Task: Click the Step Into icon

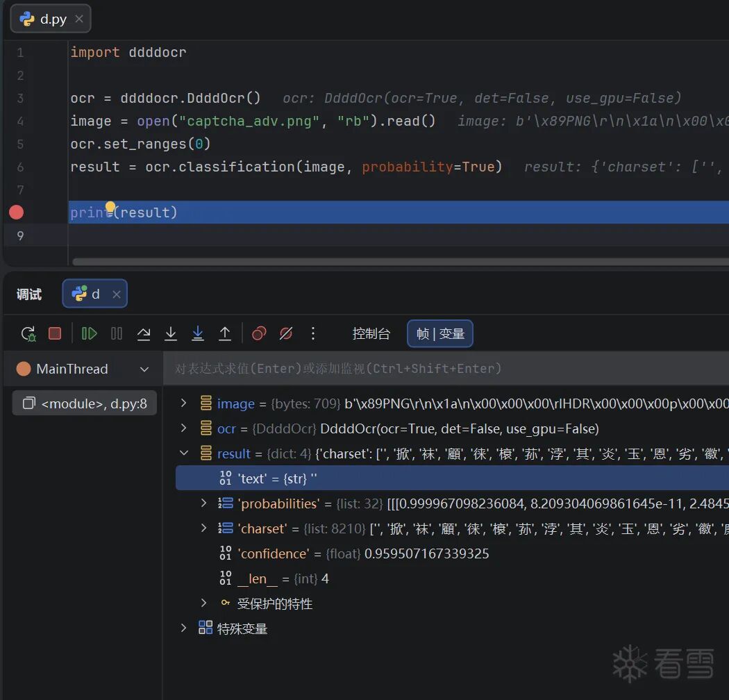Action: click(171, 334)
